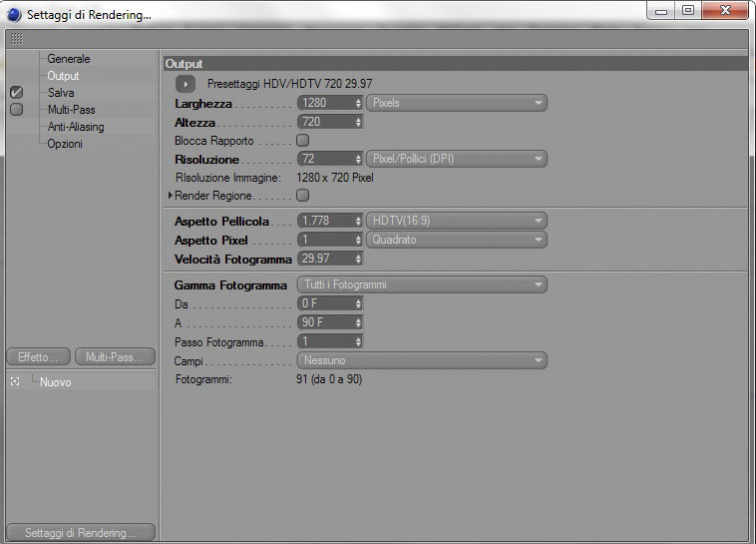Click the Presettaggi HDV/HDTV 720 29.97 text
Image resolution: width=756 pixels, height=544 pixels.
pyautogui.click(x=289, y=84)
